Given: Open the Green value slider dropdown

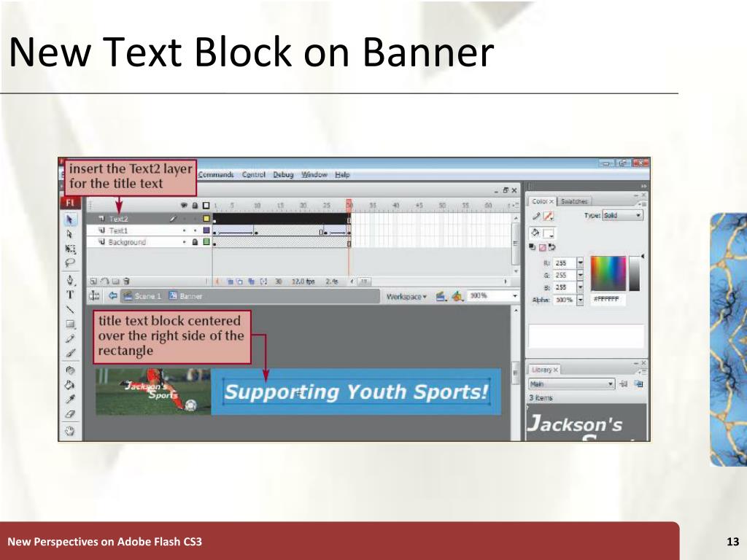Looking at the screenshot, I should (580, 275).
